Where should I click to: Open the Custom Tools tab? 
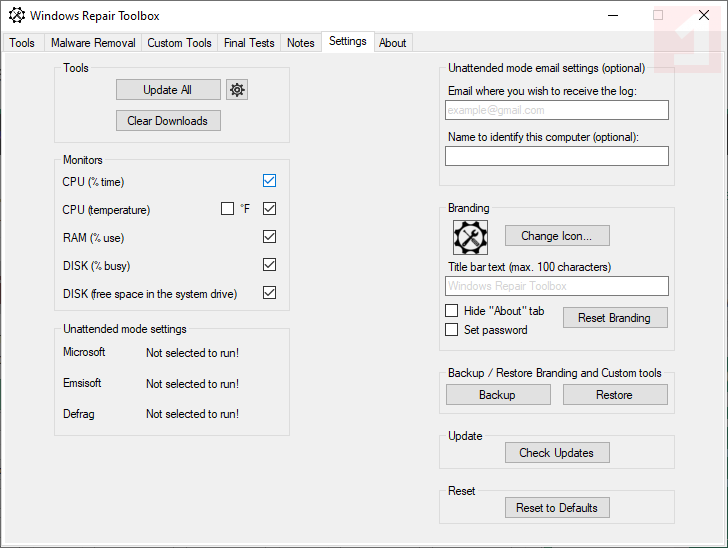[180, 43]
